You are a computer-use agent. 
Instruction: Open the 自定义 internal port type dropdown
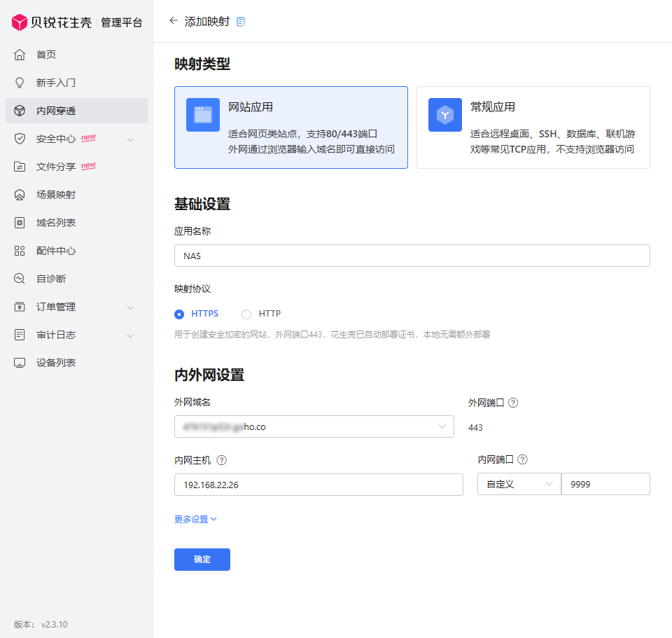point(519,484)
